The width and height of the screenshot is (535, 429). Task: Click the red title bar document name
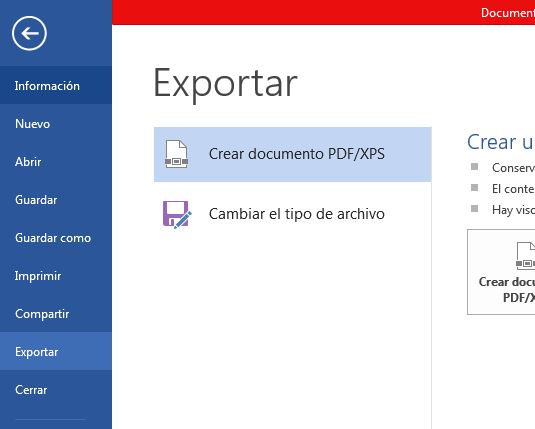point(508,13)
